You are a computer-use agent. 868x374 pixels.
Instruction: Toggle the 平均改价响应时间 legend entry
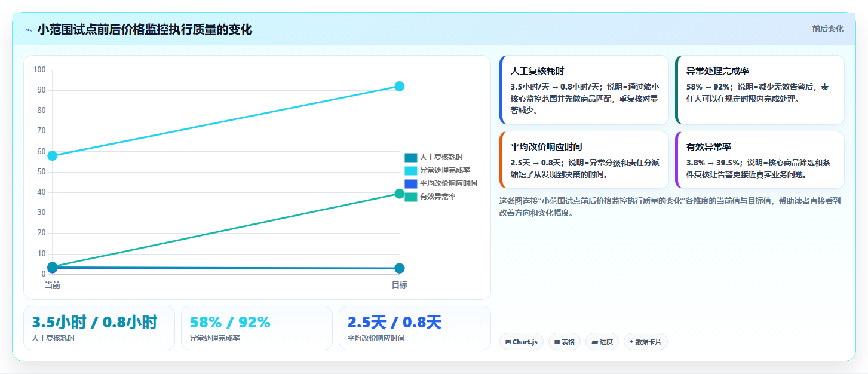(441, 183)
